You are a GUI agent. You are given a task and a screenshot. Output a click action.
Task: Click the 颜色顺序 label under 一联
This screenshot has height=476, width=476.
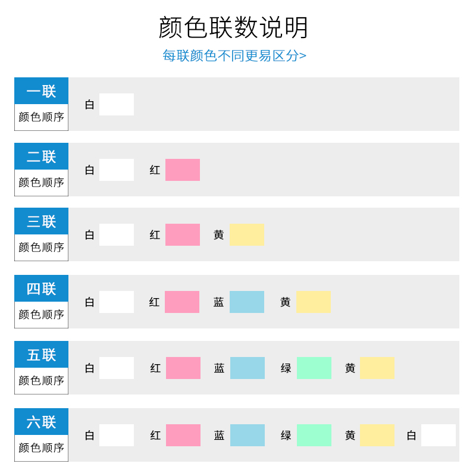tap(42, 117)
